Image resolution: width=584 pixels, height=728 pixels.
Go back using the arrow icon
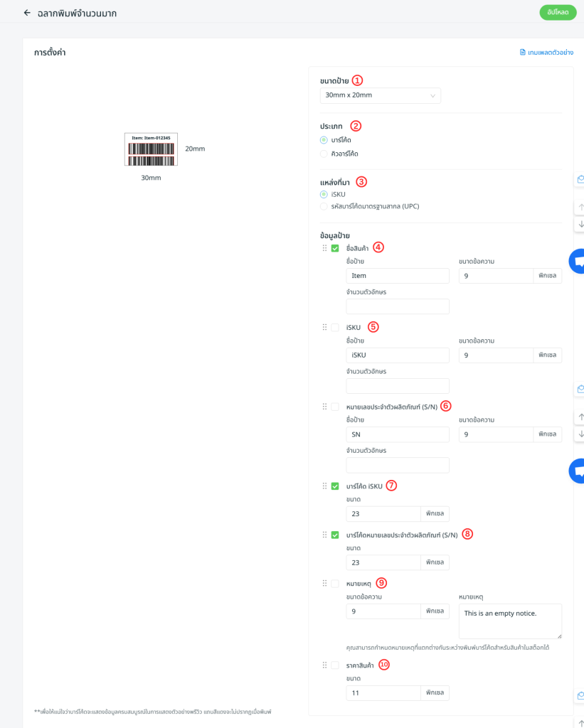[x=27, y=13]
